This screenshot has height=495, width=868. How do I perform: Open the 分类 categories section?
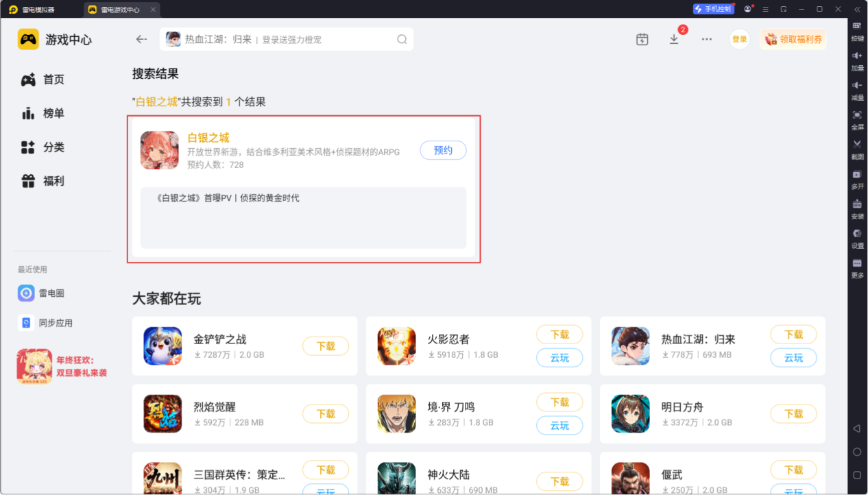click(43, 147)
